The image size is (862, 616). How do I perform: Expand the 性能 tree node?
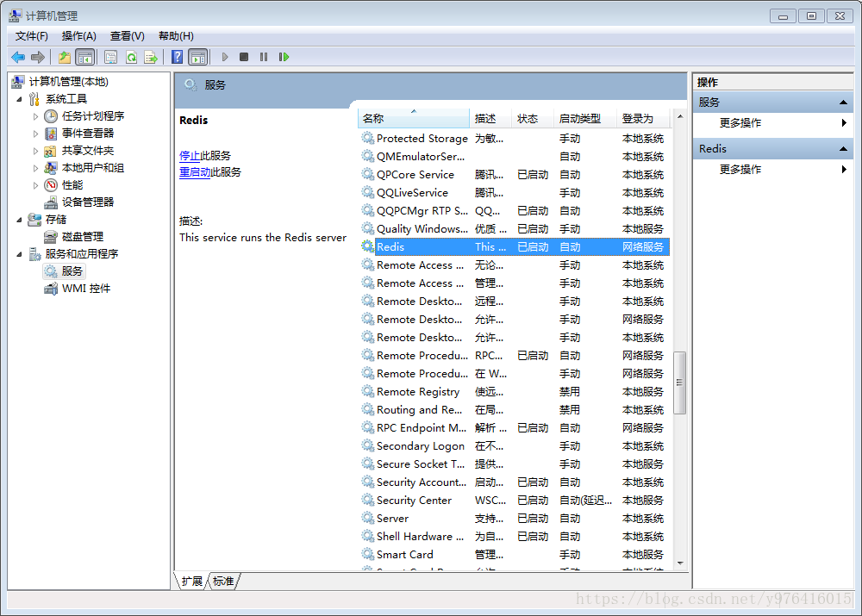(x=35, y=185)
